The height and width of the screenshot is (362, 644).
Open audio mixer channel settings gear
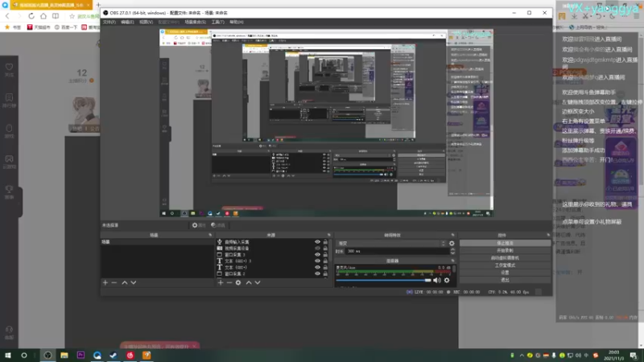pos(447,280)
